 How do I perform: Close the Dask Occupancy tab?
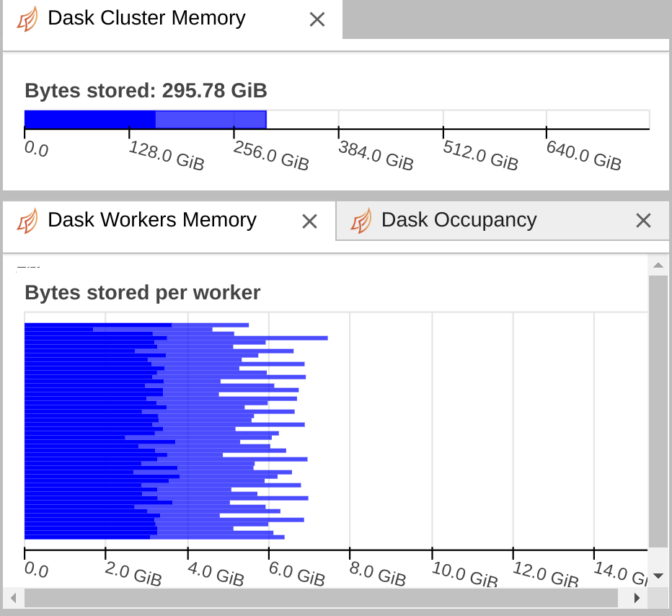[x=643, y=221]
